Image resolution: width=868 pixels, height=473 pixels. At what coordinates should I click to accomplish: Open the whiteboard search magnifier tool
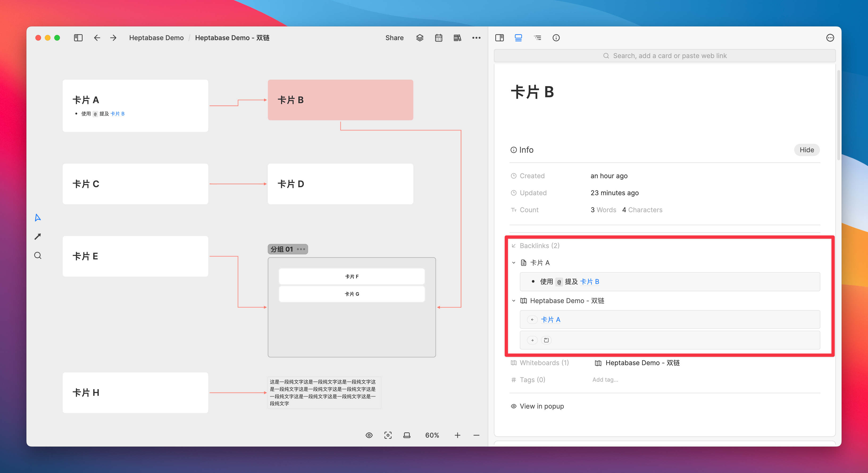tap(38, 256)
